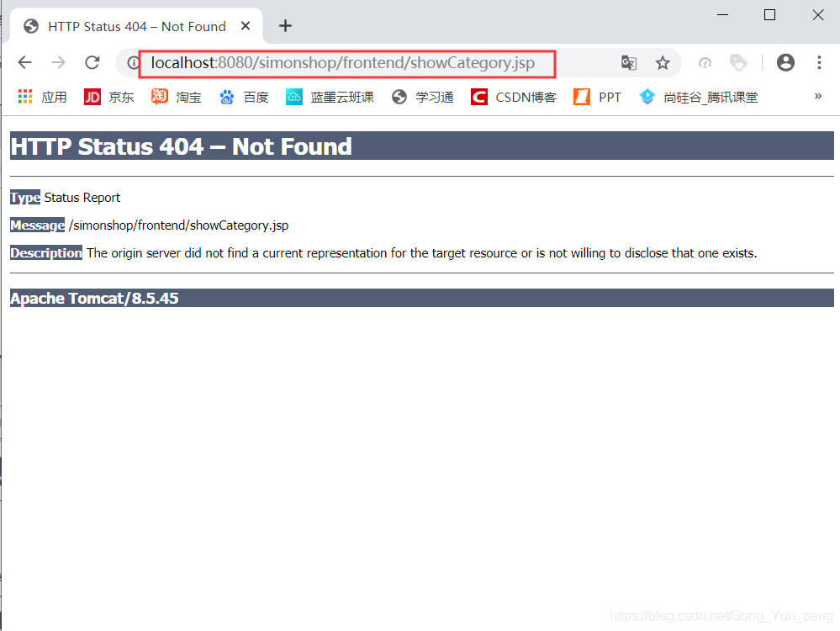Click the "The origin server did not find" description sentence
The image size is (840, 631).
click(x=421, y=253)
